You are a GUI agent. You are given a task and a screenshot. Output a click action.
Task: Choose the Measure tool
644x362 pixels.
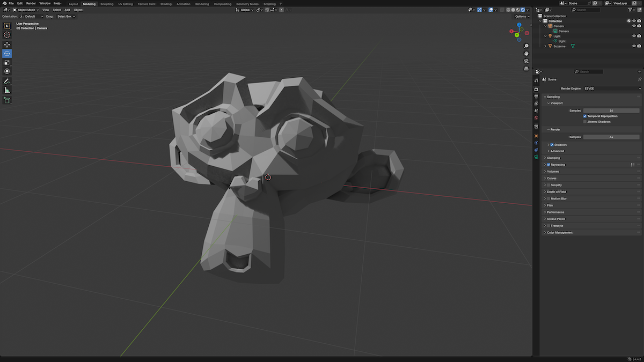7,90
